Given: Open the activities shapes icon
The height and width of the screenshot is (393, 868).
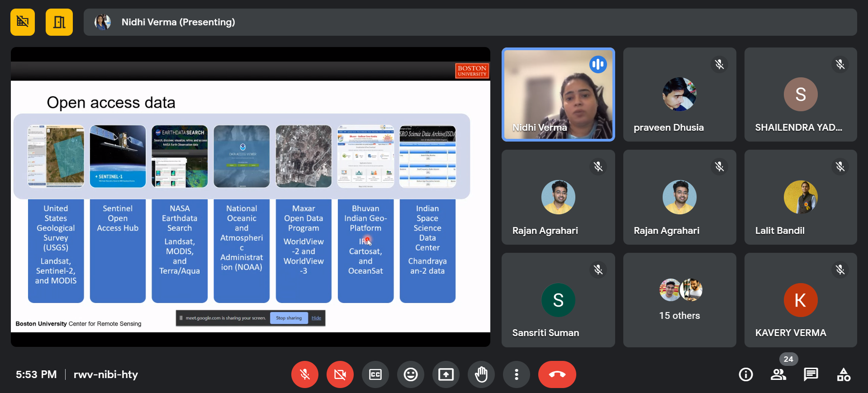Looking at the screenshot, I should (844, 374).
